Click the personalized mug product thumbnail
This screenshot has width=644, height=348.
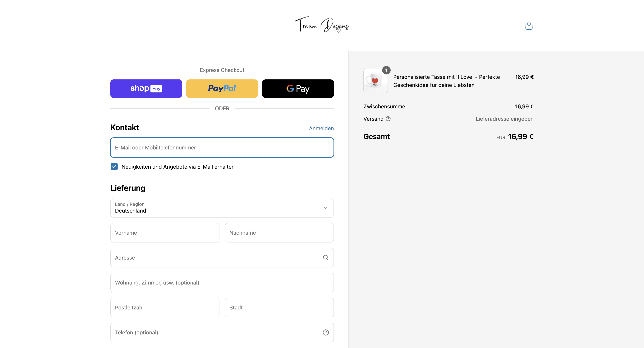click(x=375, y=81)
